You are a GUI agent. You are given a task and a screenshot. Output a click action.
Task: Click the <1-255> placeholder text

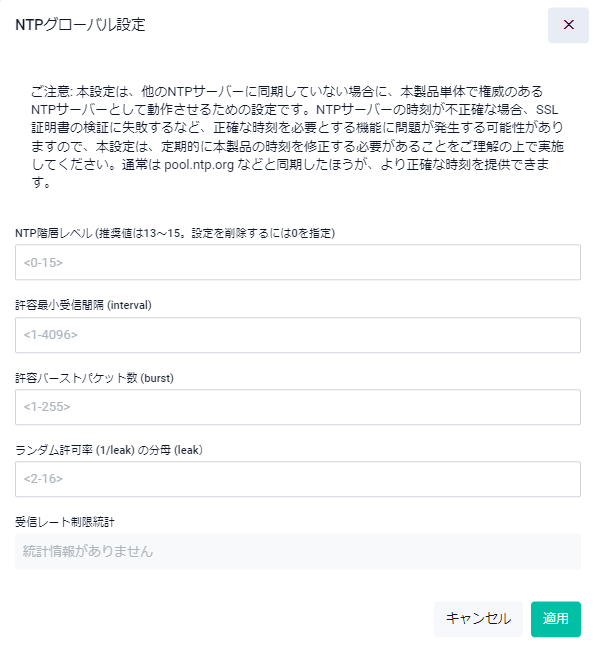pos(47,407)
